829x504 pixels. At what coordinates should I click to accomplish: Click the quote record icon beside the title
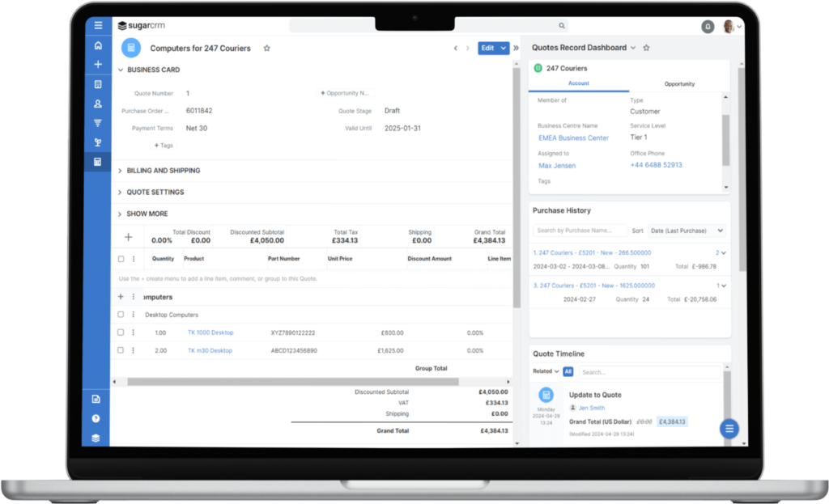pyautogui.click(x=131, y=48)
